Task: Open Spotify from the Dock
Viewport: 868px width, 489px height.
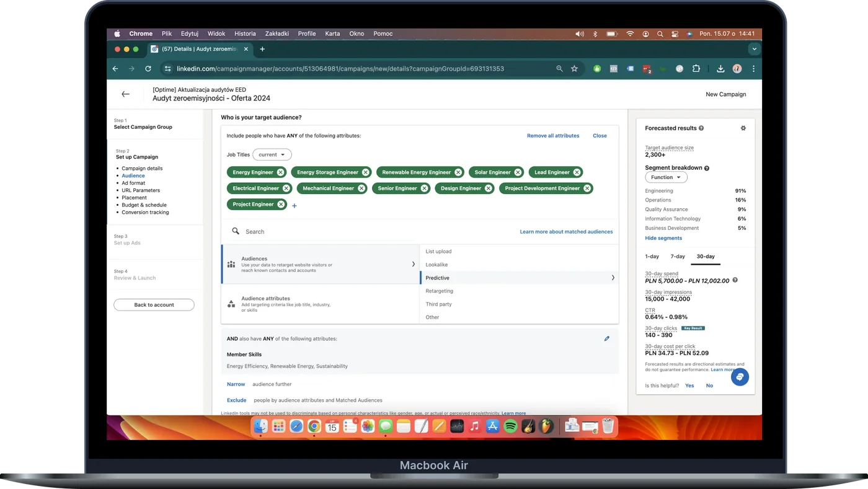Action: [x=510, y=426]
